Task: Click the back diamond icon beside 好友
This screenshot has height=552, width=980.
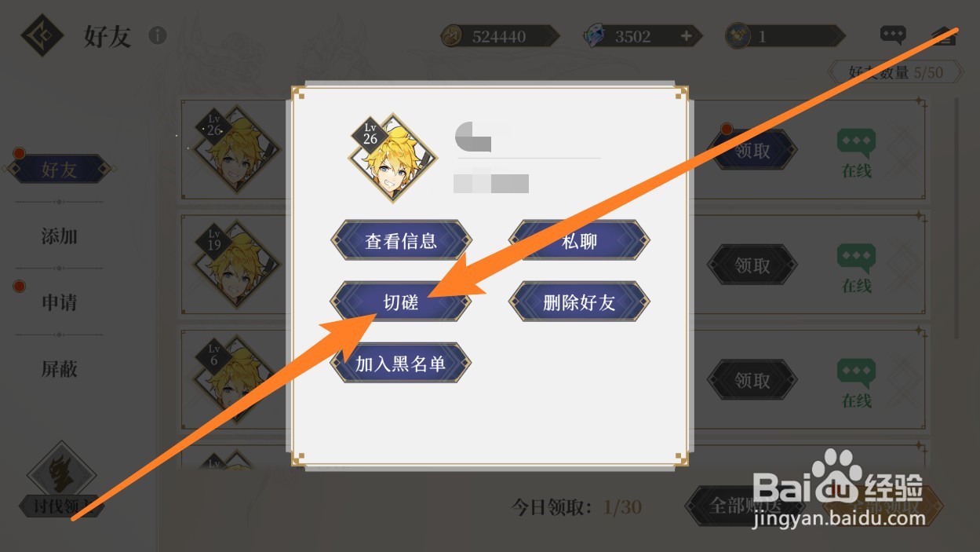Action: tap(42, 35)
